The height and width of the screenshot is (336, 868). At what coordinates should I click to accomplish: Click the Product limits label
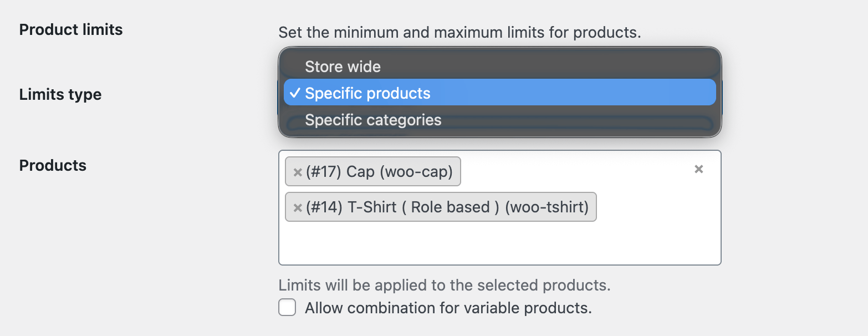pos(71,29)
